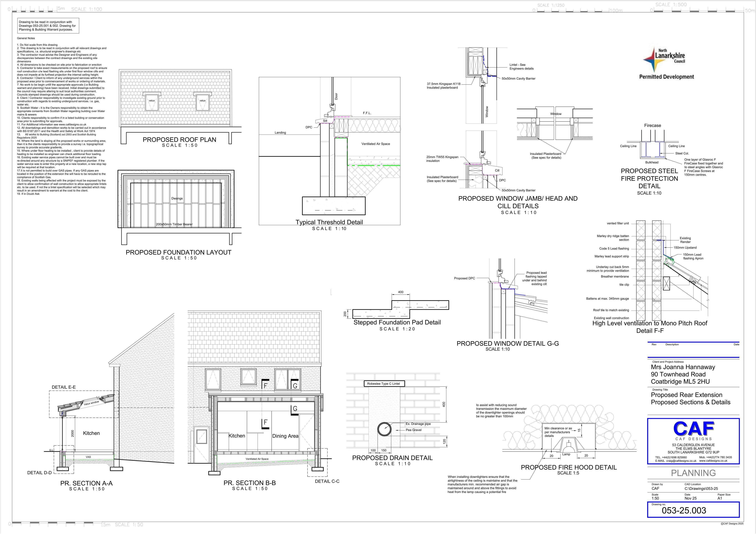The width and height of the screenshot is (756, 534).
Task: Click the 'C:\Drawings\053-25' CAD location
Action: [701, 489]
